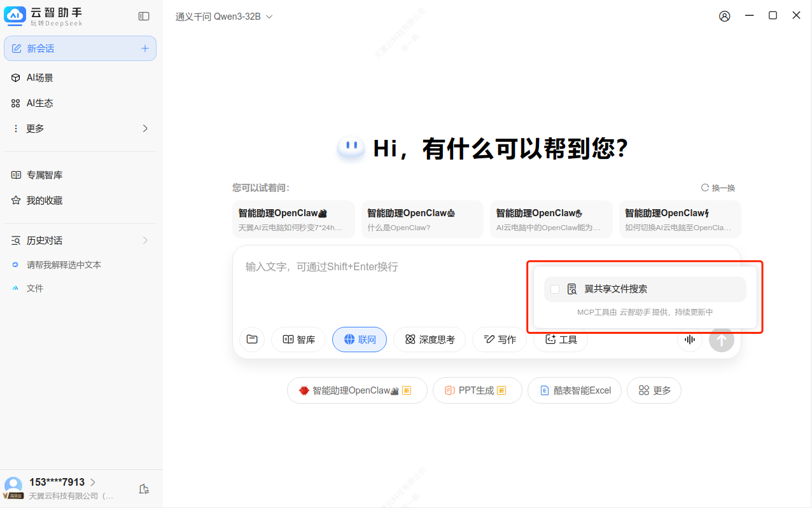The width and height of the screenshot is (812, 508).
Task: Open 我的收藏 favorites
Action: [x=80, y=200]
